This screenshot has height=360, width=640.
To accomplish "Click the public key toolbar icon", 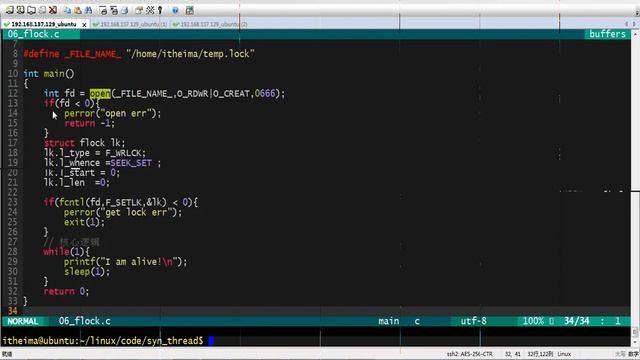I will pyautogui.click(x=160, y=10).
